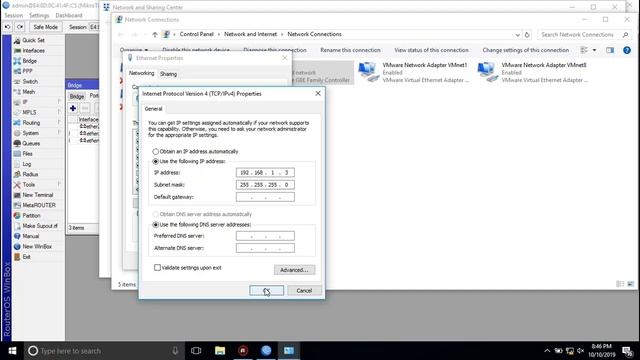The width and height of the screenshot is (640, 360).
Task: Check Validate settings upon exit
Action: (x=157, y=268)
